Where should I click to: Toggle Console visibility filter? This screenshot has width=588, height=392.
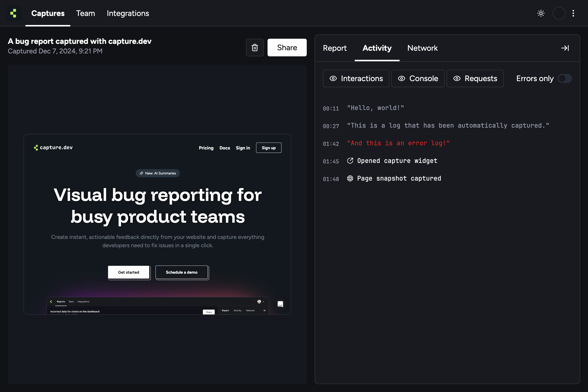tap(418, 78)
